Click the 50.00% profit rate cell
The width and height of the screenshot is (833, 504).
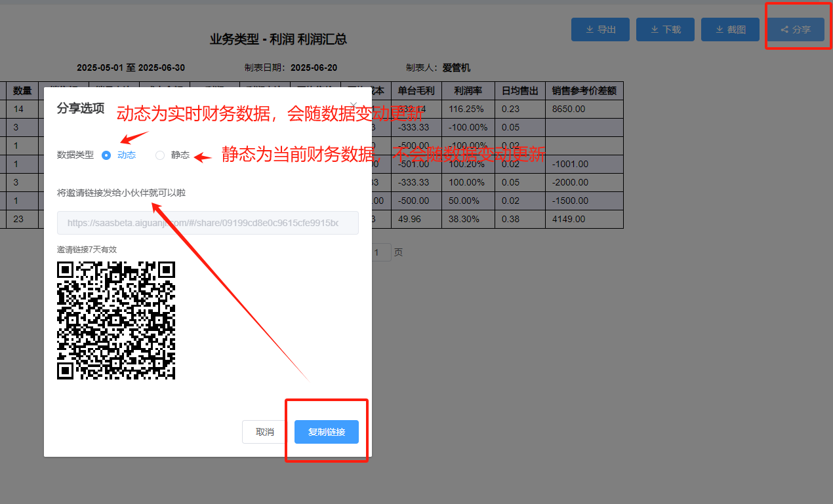[x=468, y=201]
